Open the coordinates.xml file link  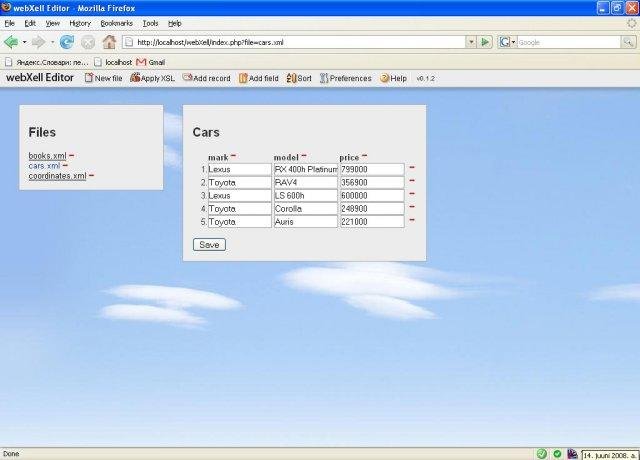pos(58,176)
